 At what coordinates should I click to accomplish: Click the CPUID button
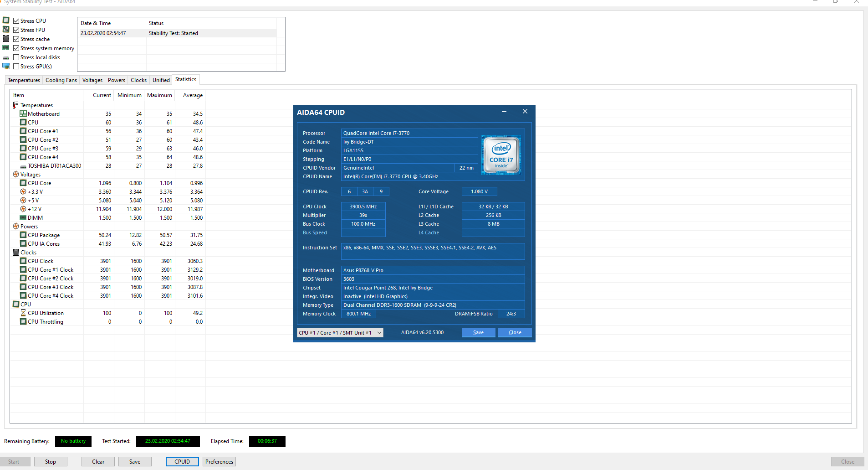pos(182,462)
